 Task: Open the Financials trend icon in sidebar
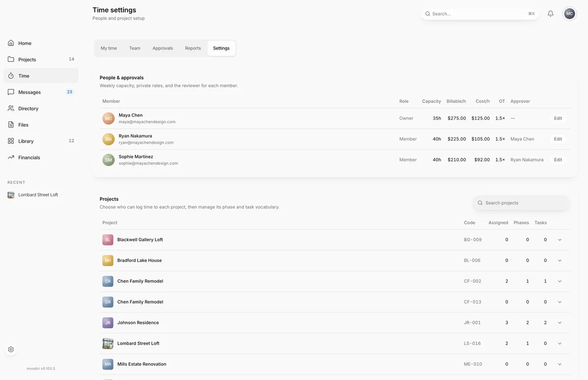tap(11, 157)
